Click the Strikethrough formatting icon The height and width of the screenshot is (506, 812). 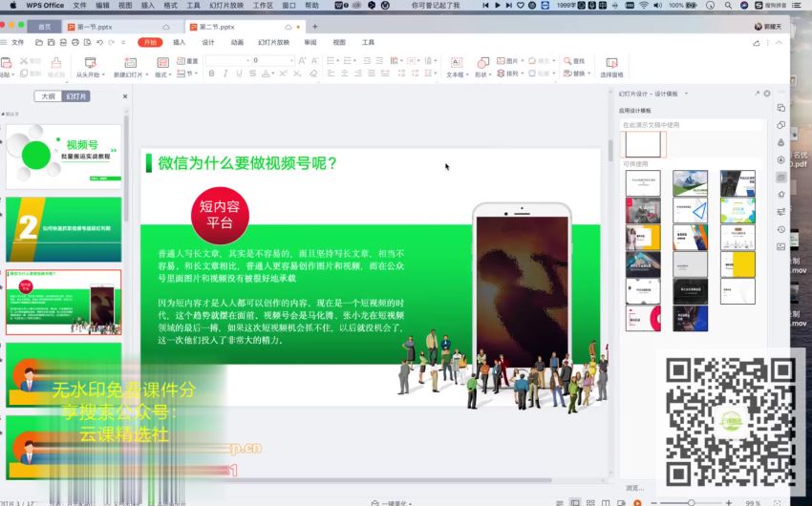point(252,74)
